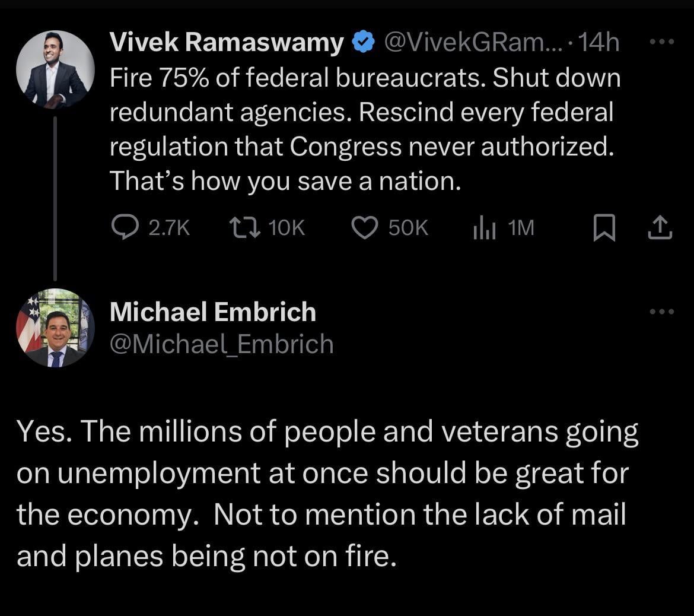Image resolution: width=694 pixels, height=616 pixels.
Task: Open Michael Embrich's profile picture
Action: point(55,328)
